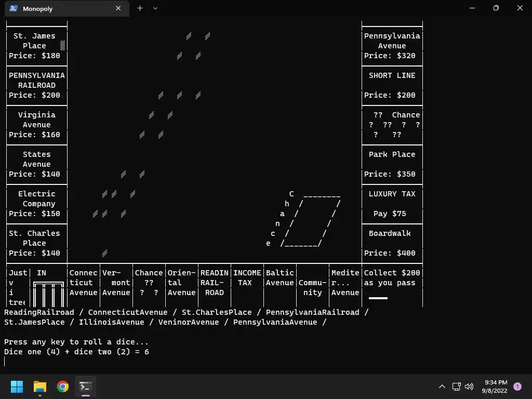The height and width of the screenshot is (399, 532).
Task: Click the READING RAILROAD bottom cell
Action: 215,285
